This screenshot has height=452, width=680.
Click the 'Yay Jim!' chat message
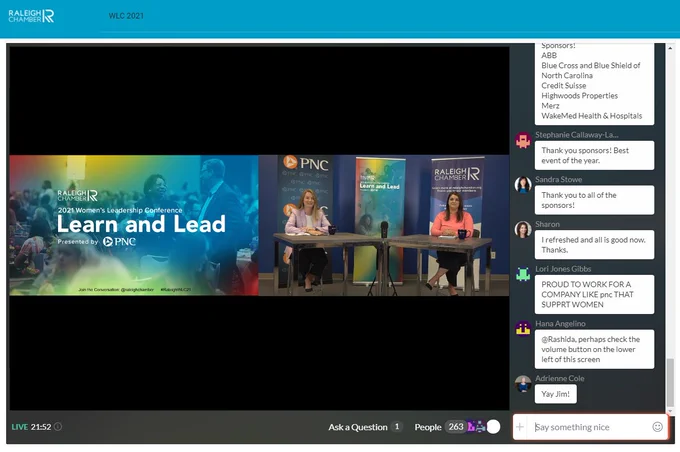pyautogui.click(x=556, y=394)
